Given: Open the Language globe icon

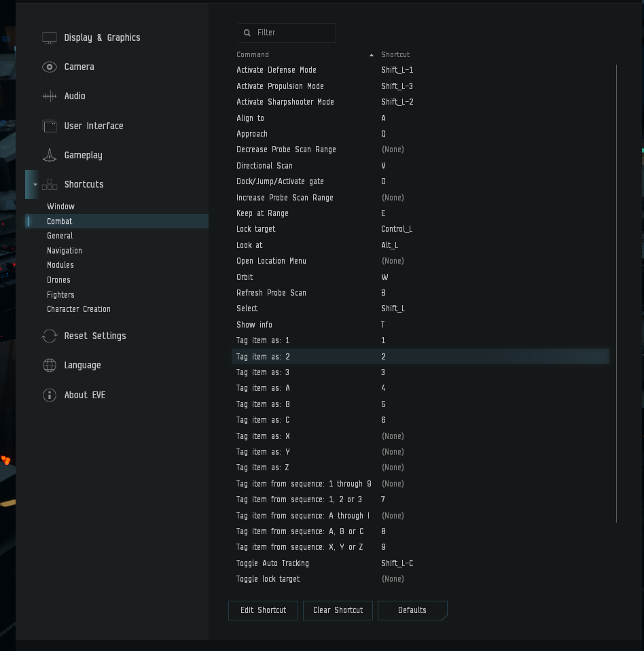Looking at the screenshot, I should click(x=50, y=366).
